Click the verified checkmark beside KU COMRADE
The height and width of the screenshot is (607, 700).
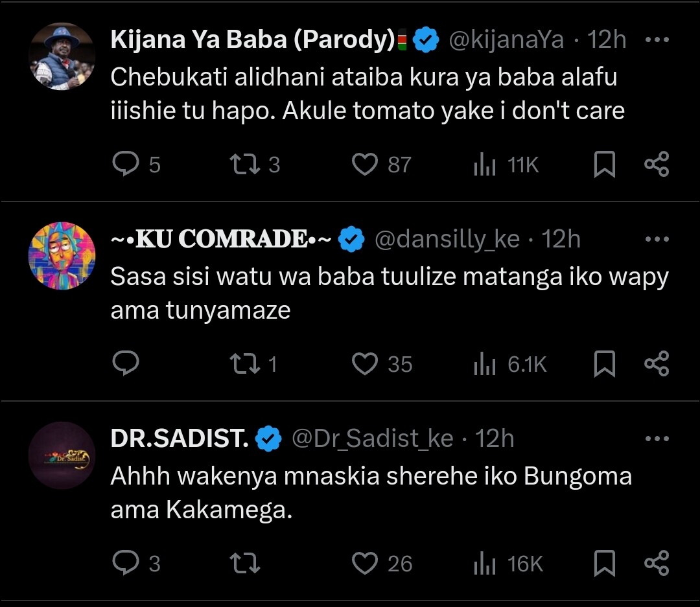click(351, 238)
